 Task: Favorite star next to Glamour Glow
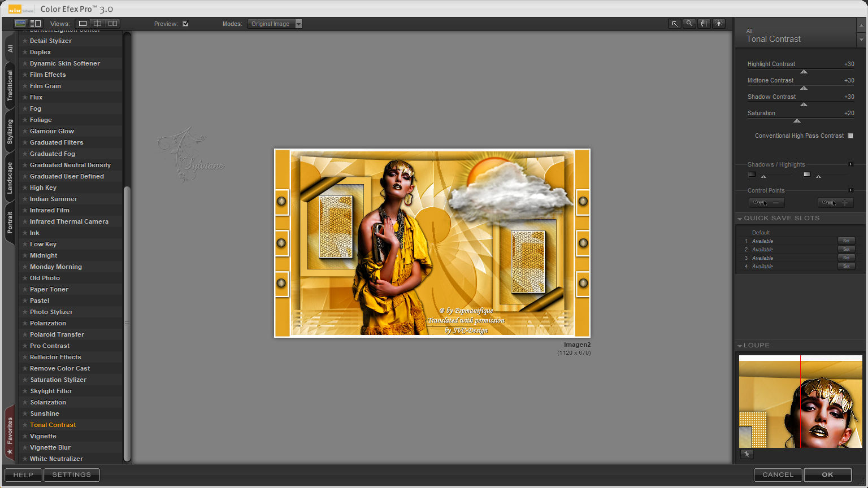25,131
